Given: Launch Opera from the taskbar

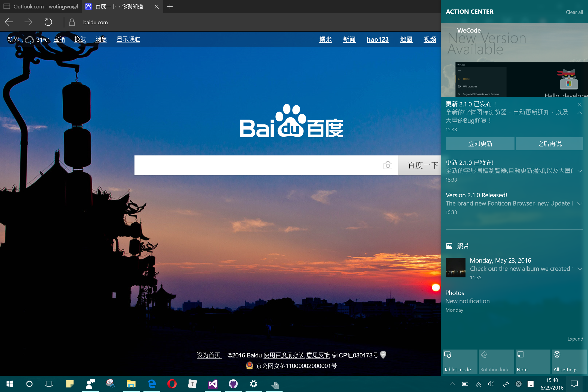Looking at the screenshot, I should click(x=172, y=384).
